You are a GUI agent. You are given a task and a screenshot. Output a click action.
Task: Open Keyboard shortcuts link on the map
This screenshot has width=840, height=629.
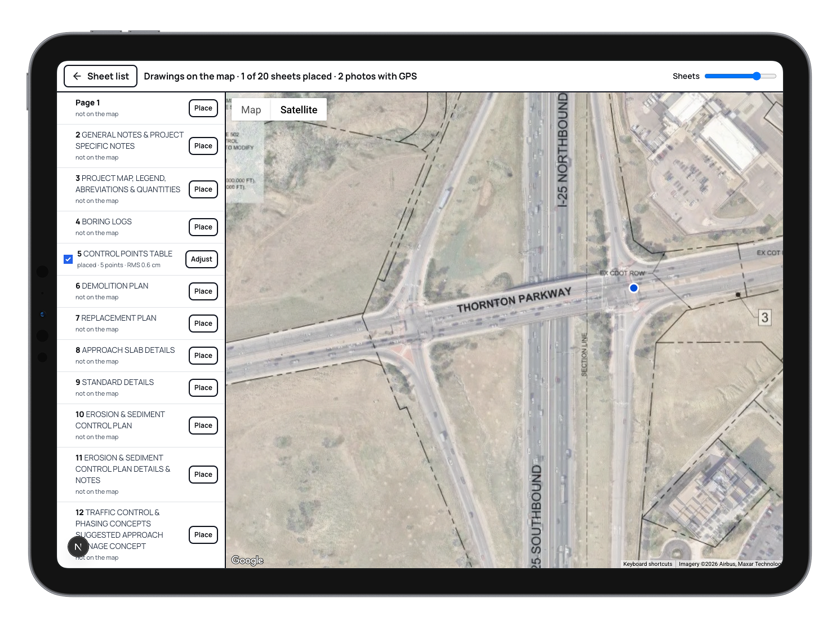coord(648,564)
